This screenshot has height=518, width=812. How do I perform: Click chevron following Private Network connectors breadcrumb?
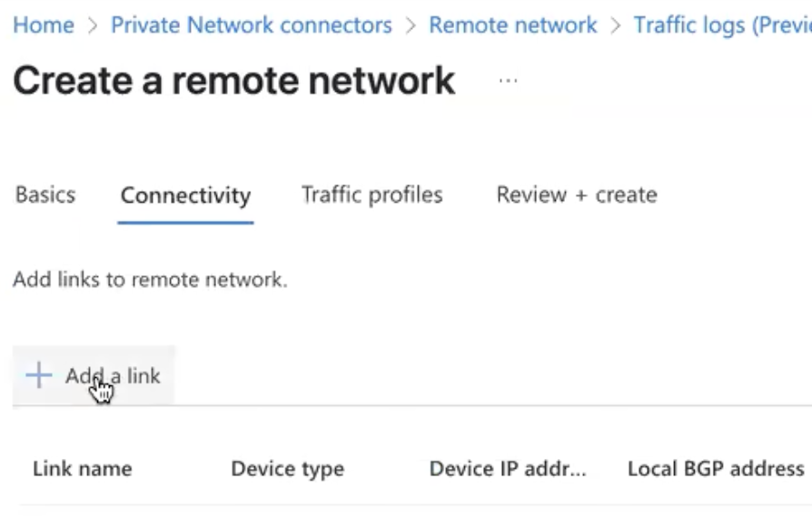point(411,25)
